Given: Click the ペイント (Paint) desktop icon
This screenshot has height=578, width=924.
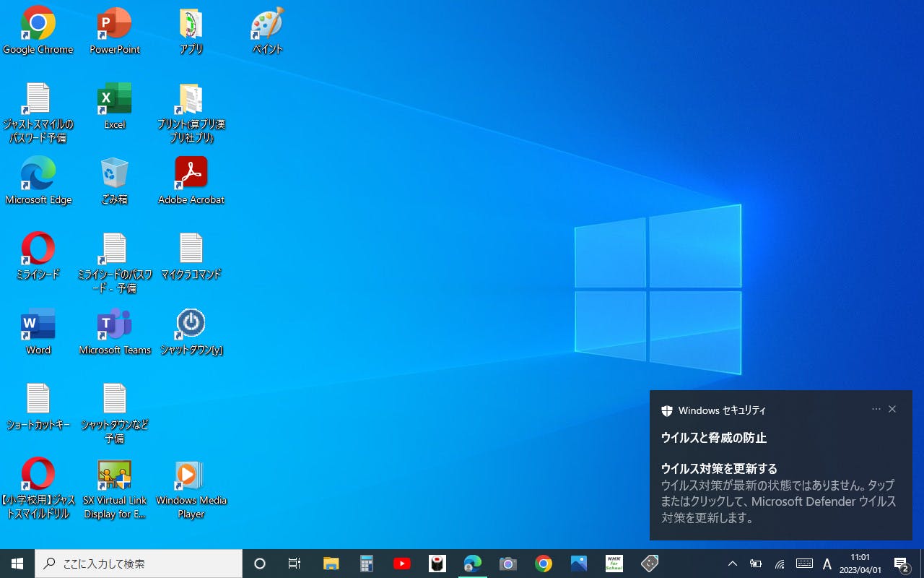Looking at the screenshot, I should 267,25.
